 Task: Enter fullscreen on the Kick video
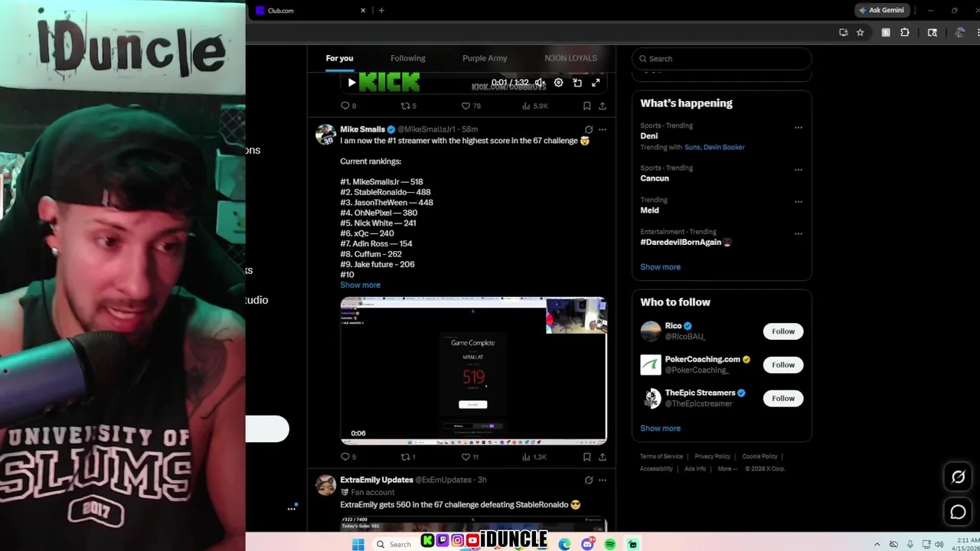[596, 83]
